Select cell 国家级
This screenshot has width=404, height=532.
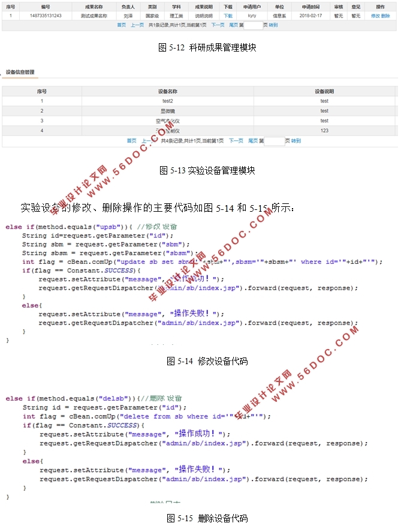coord(152,16)
